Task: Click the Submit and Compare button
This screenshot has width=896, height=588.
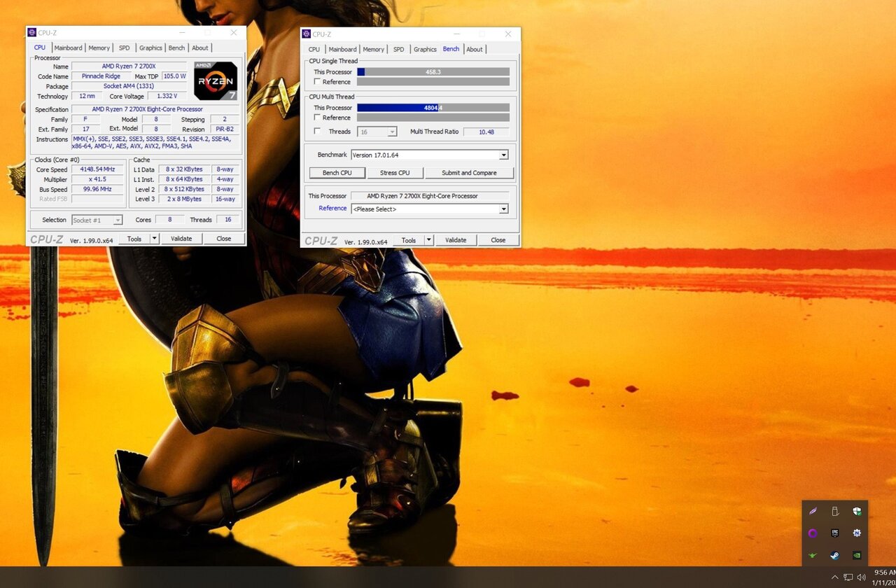Action: pos(470,172)
